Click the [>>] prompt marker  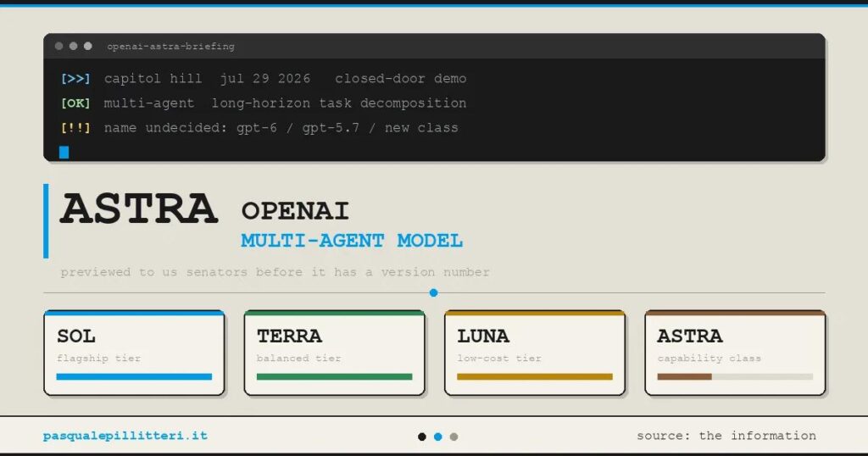coord(75,79)
